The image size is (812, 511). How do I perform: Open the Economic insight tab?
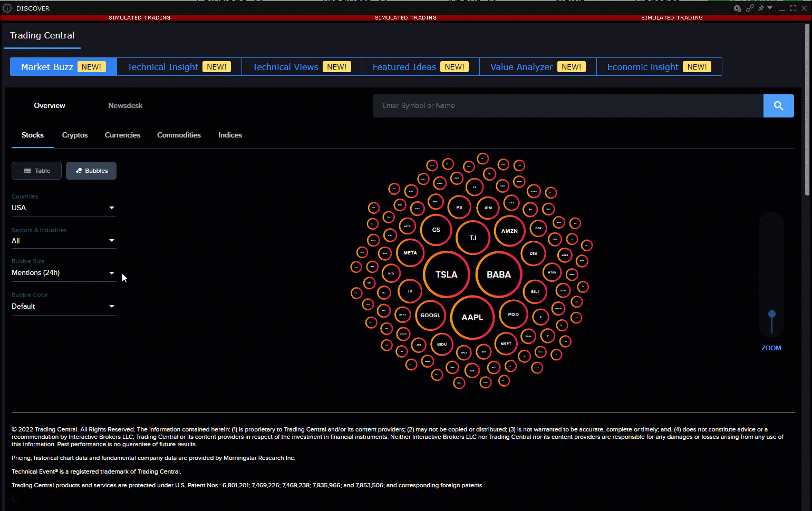659,67
